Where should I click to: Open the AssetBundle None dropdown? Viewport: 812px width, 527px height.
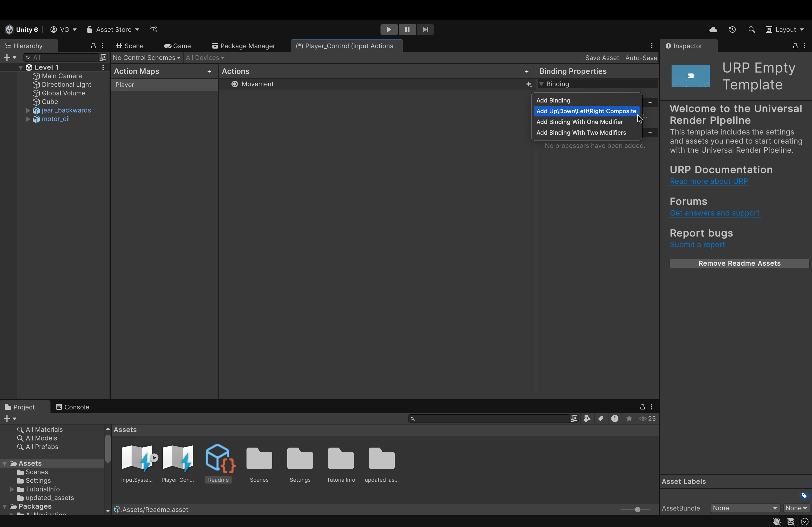tap(745, 508)
